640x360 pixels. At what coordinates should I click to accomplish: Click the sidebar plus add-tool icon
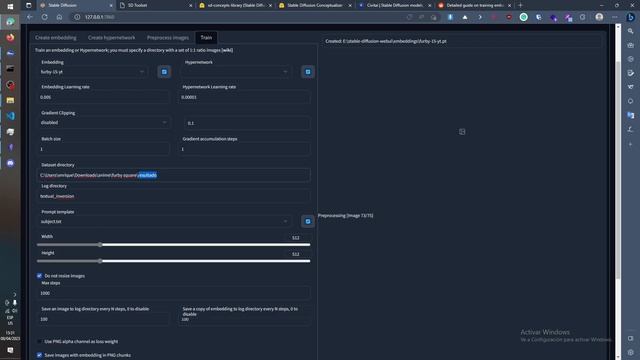631,144
